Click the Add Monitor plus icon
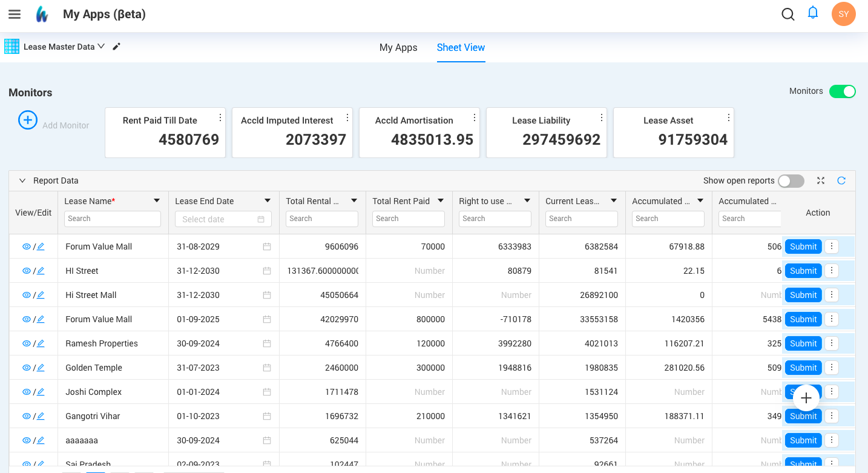The image size is (868, 473). [27, 120]
